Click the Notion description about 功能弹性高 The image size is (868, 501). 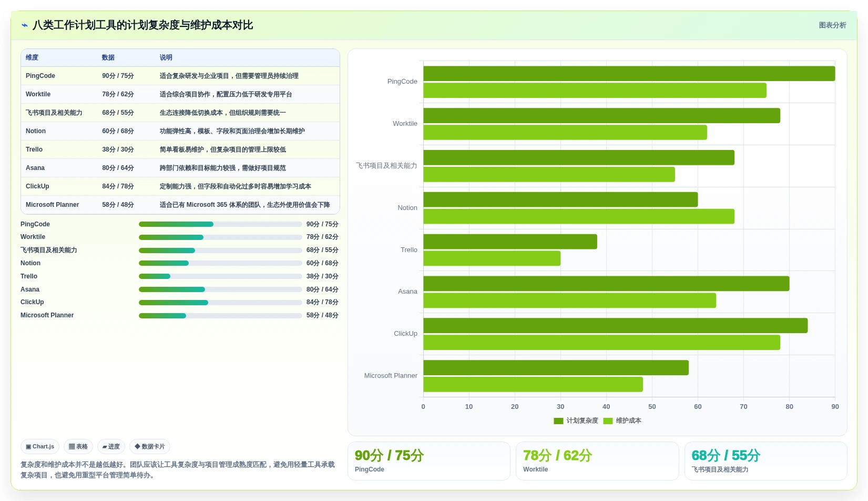point(232,131)
